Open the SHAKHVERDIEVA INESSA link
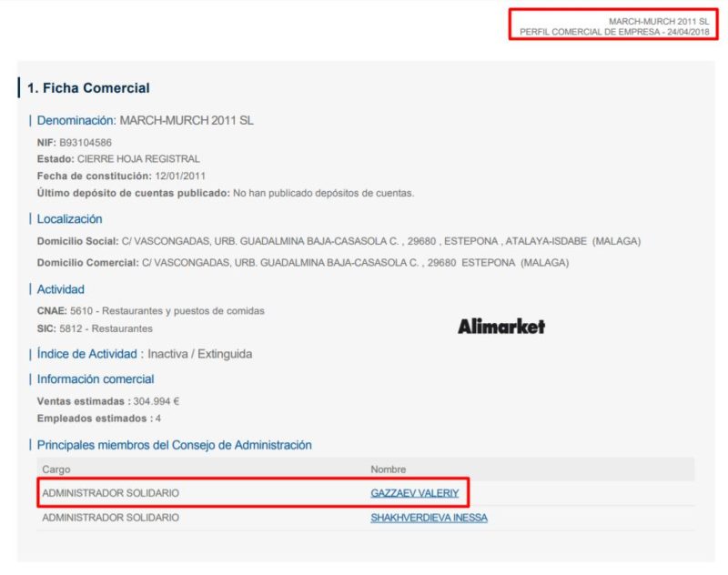Screen dimensions: 728x575 (429, 518)
